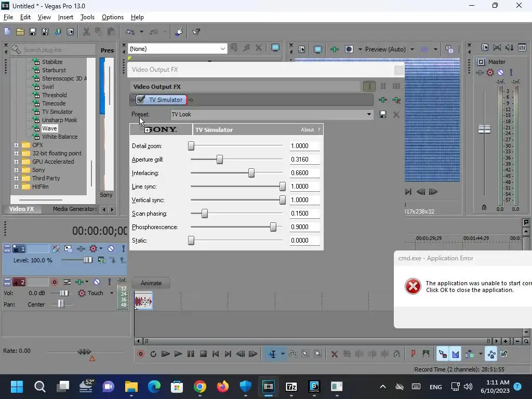Image resolution: width=532 pixels, height=399 pixels.
Task: Toggle the TV Simulator plug-in checkbox
Action: pos(141,99)
